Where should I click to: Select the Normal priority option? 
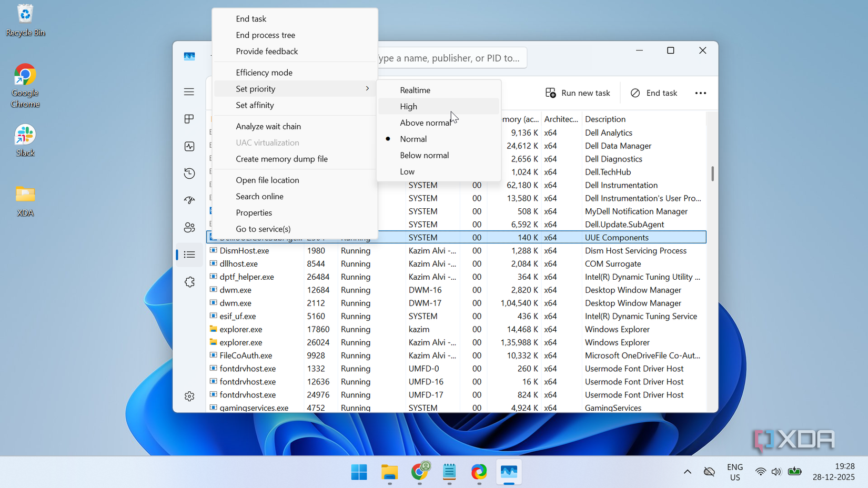pyautogui.click(x=439, y=139)
